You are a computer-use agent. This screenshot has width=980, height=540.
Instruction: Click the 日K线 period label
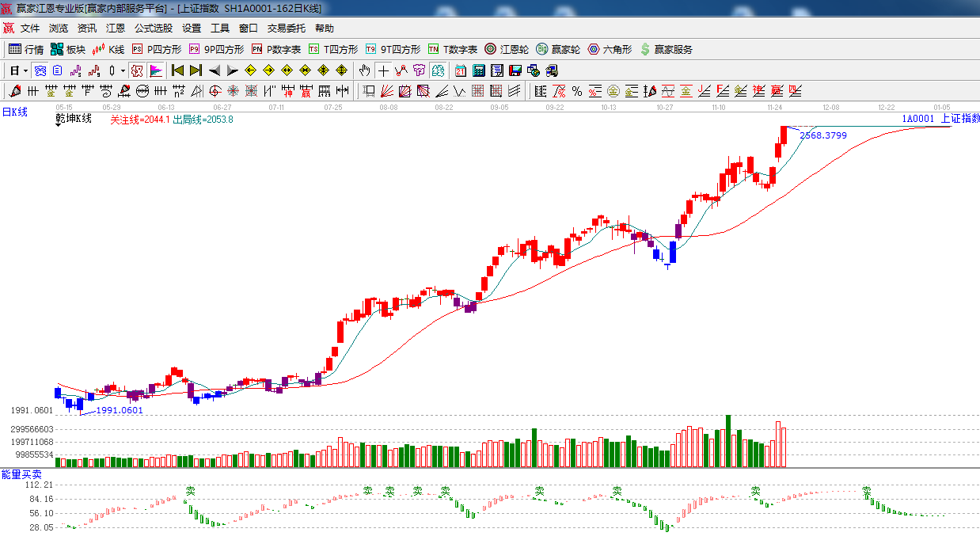point(14,112)
